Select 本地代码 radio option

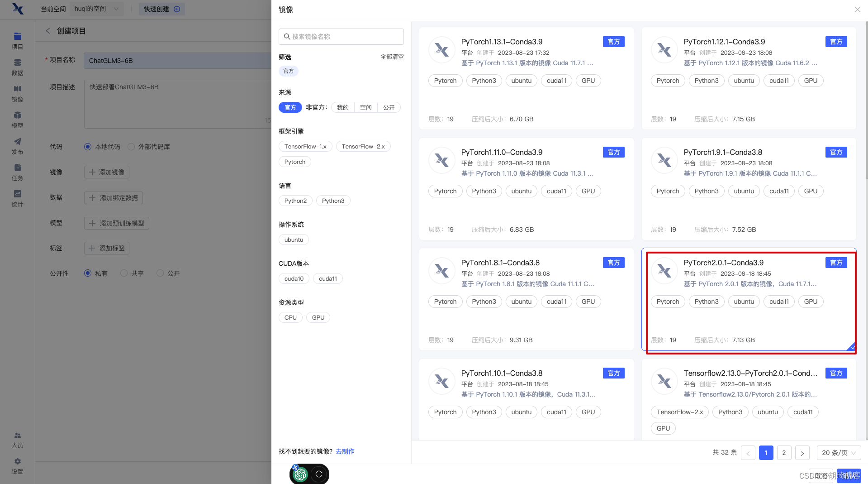pyautogui.click(x=88, y=147)
